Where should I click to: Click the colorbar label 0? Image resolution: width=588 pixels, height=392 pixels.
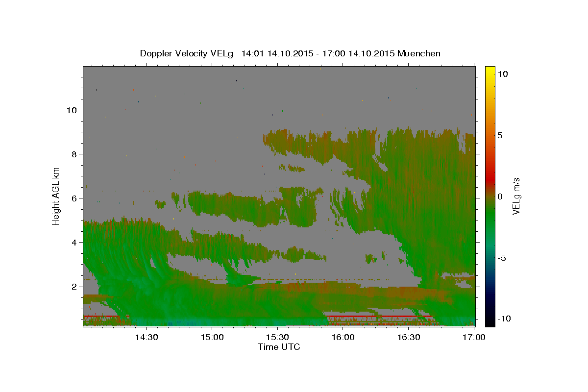(500, 196)
